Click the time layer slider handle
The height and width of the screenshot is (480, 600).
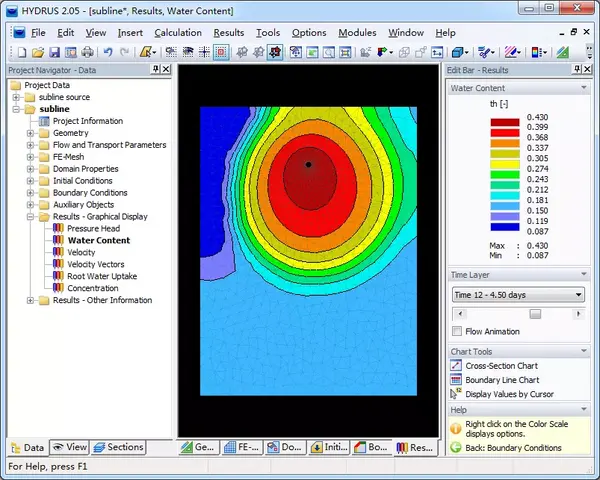click(x=535, y=314)
